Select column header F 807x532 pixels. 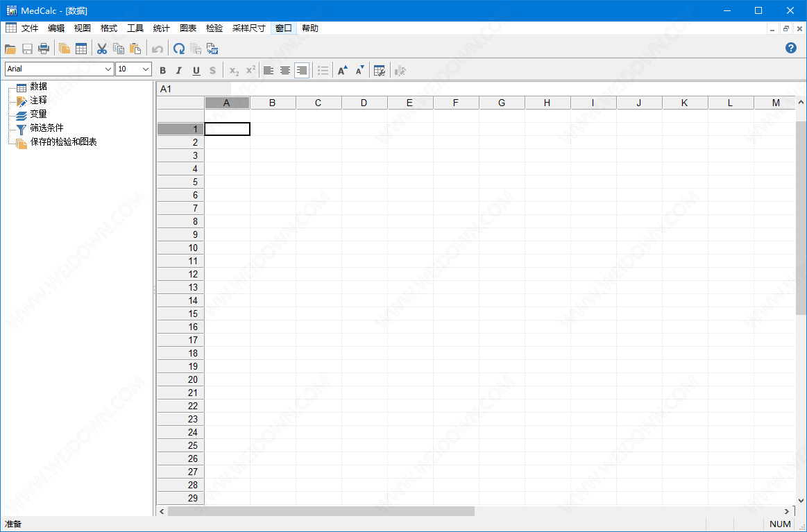pyautogui.click(x=455, y=103)
